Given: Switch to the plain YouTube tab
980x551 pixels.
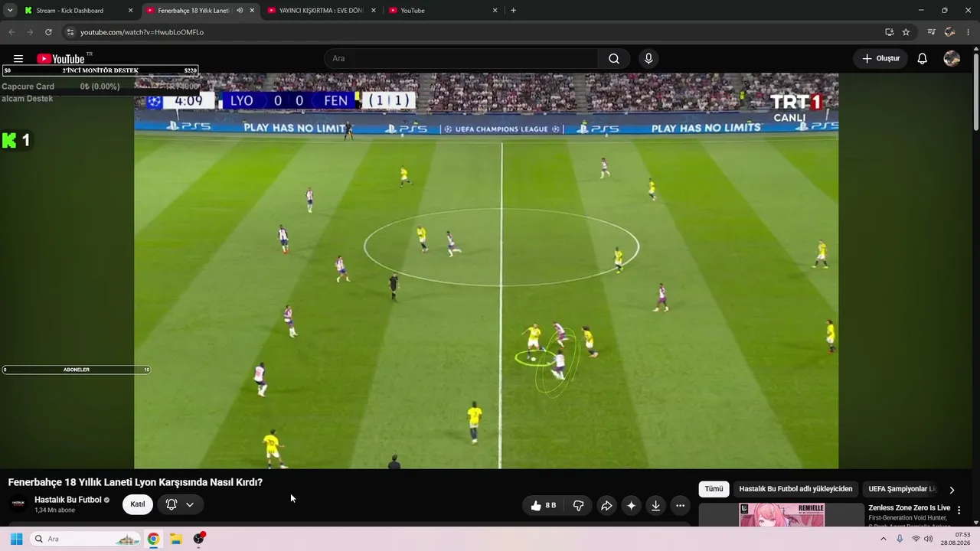Looking at the screenshot, I should [x=442, y=11].
